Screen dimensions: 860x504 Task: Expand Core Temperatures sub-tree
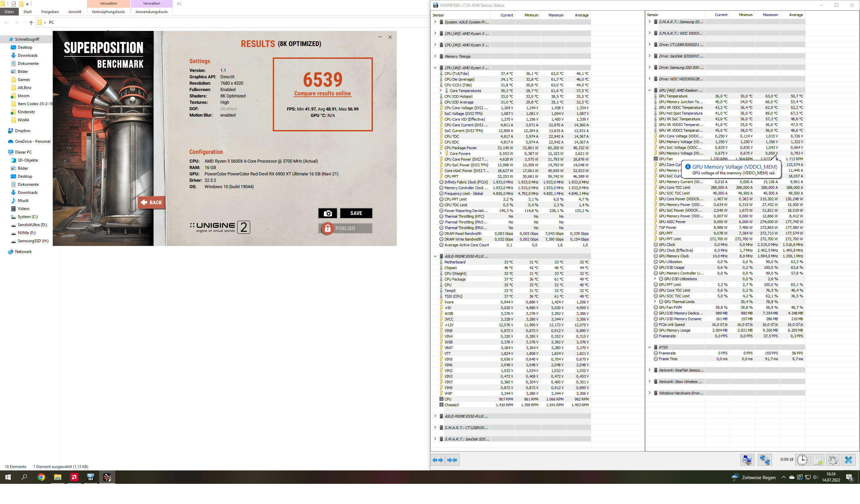point(440,91)
